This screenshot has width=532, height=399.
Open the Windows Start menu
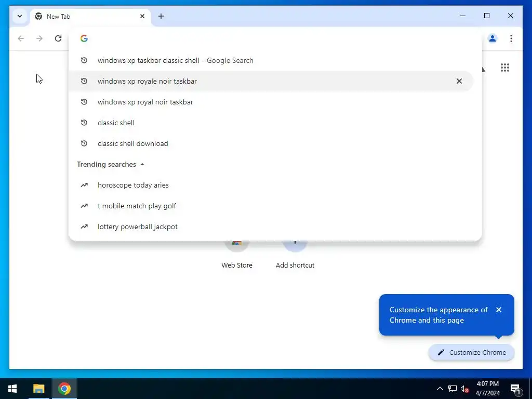click(x=12, y=389)
